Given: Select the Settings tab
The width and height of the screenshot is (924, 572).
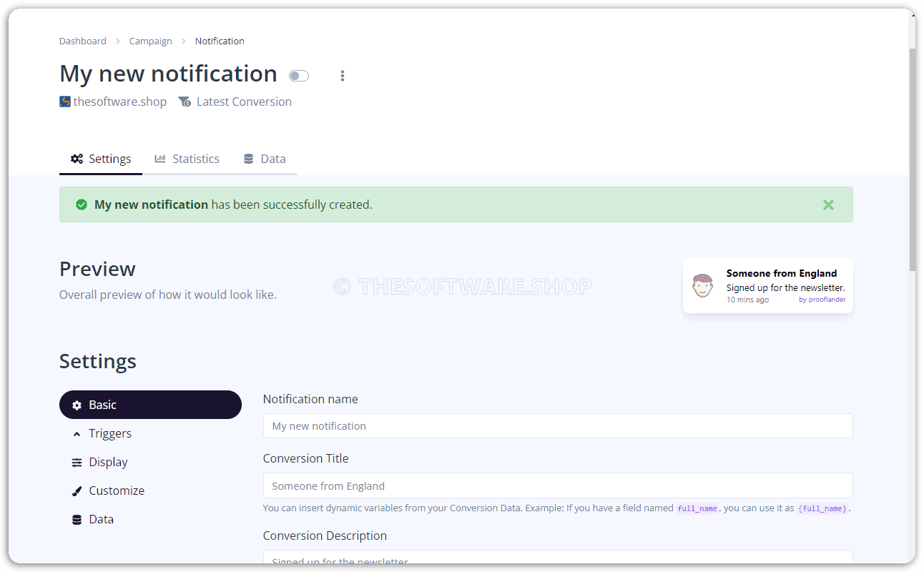Looking at the screenshot, I should tap(101, 159).
